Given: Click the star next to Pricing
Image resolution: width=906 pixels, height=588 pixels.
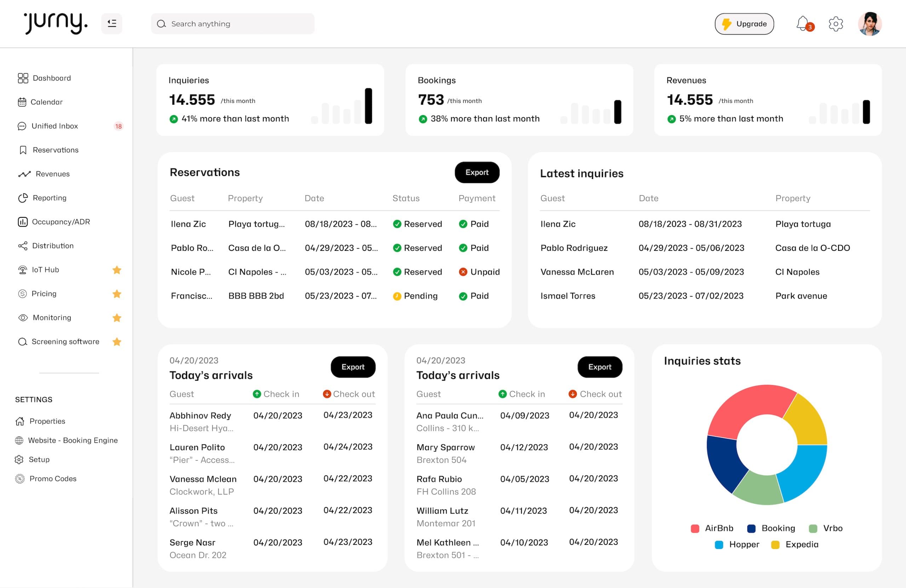Looking at the screenshot, I should pos(117,294).
